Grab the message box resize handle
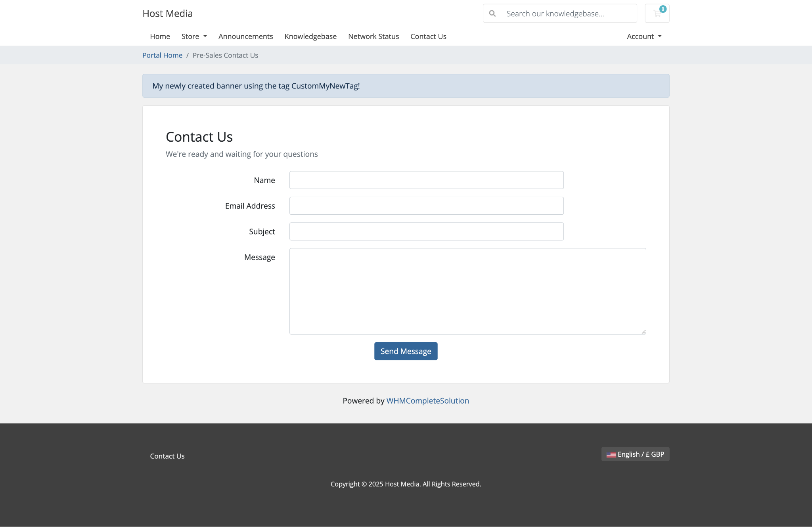This screenshot has height=527, width=812. (643, 332)
